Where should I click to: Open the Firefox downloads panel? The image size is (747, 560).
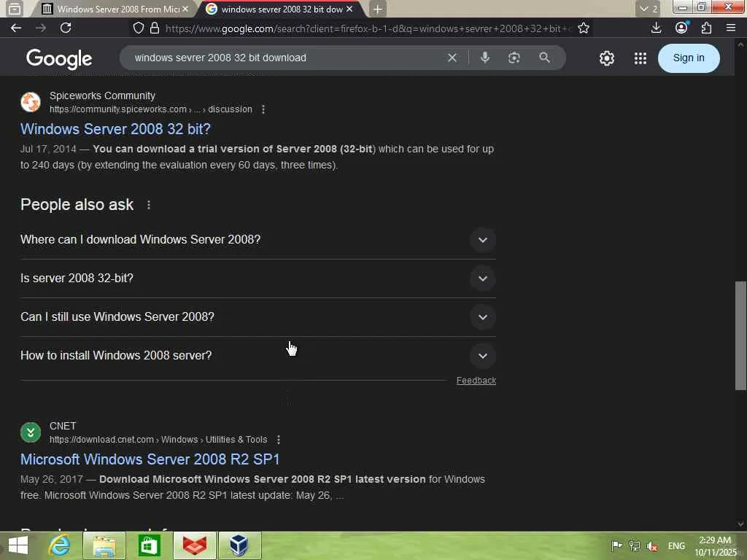[x=656, y=28]
